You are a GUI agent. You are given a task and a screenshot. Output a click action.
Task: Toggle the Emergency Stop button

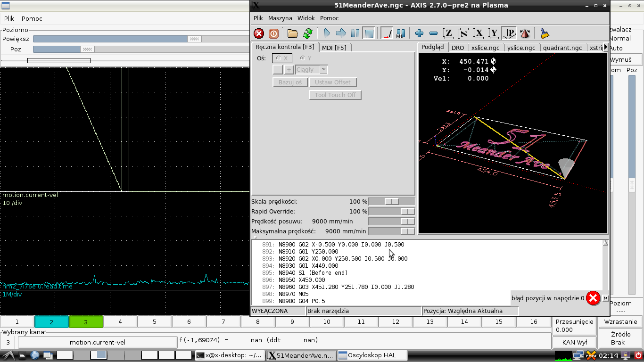pyautogui.click(x=259, y=33)
